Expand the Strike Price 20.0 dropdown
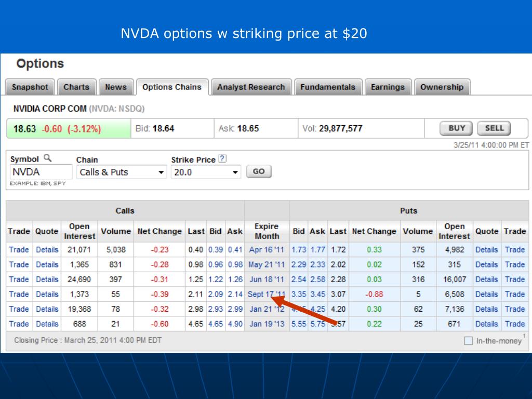The width and height of the screenshot is (532, 399). tap(206, 172)
